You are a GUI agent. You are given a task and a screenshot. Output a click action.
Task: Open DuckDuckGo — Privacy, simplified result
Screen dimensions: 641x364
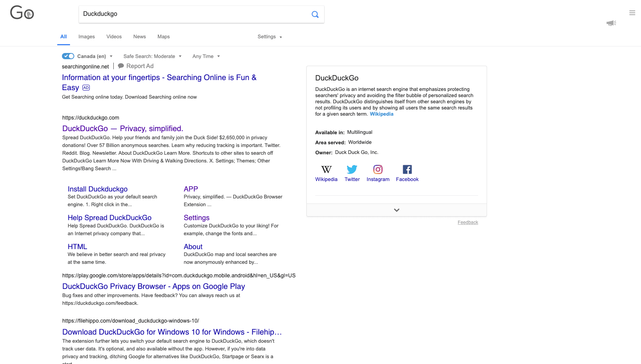coord(123,128)
